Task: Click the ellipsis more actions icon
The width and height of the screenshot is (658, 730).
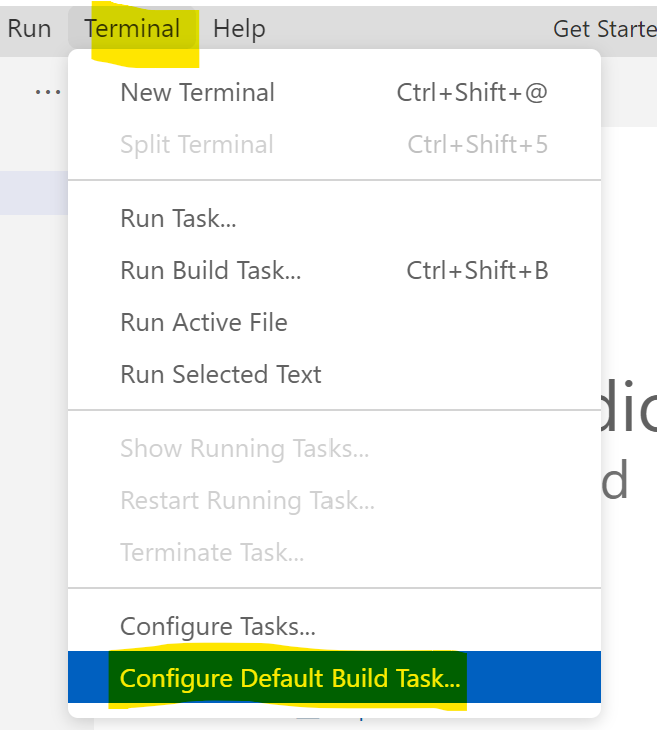Action: 47,92
